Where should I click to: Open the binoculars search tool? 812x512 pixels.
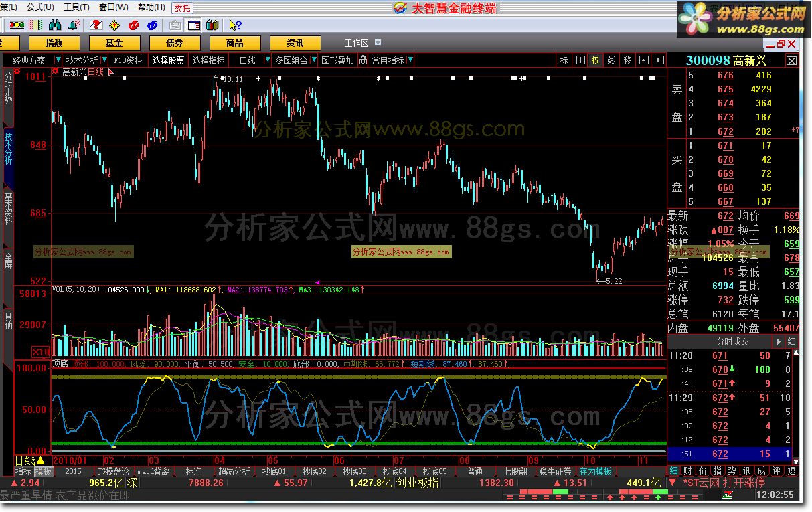click(x=55, y=25)
